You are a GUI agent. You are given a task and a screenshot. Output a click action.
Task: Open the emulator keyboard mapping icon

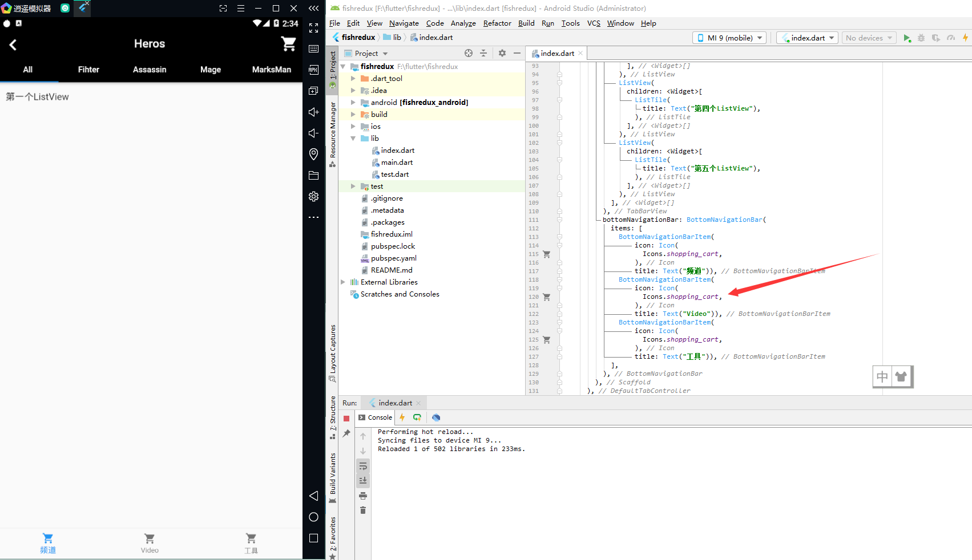[313, 49]
